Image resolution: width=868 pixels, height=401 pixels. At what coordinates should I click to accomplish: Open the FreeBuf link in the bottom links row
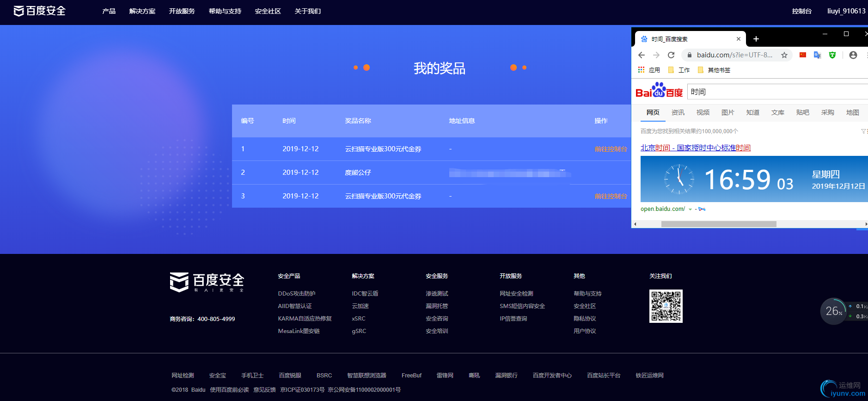[x=412, y=376]
